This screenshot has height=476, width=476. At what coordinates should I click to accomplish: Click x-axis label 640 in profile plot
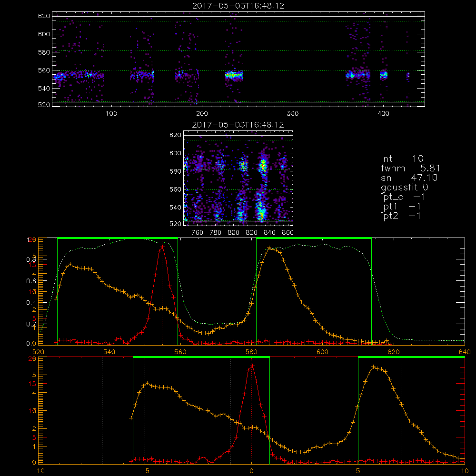(x=465, y=352)
